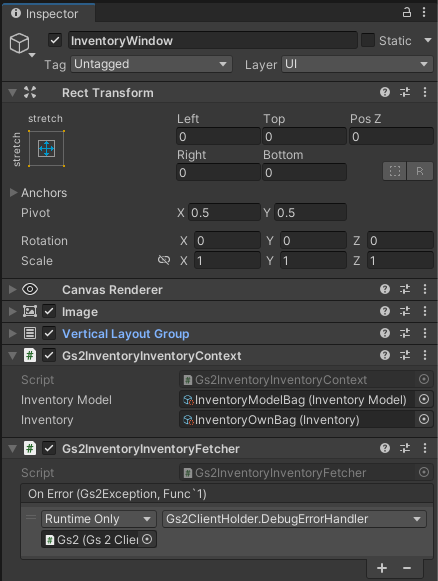Enable the Static checkbox
Screen dimensions: 438x581
click(x=368, y=40)
